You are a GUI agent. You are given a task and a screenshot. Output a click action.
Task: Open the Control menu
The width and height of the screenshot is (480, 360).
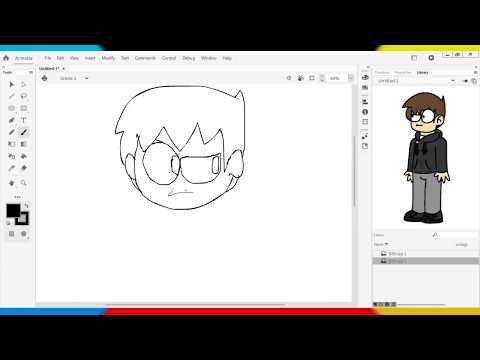(x=169, y=58)
